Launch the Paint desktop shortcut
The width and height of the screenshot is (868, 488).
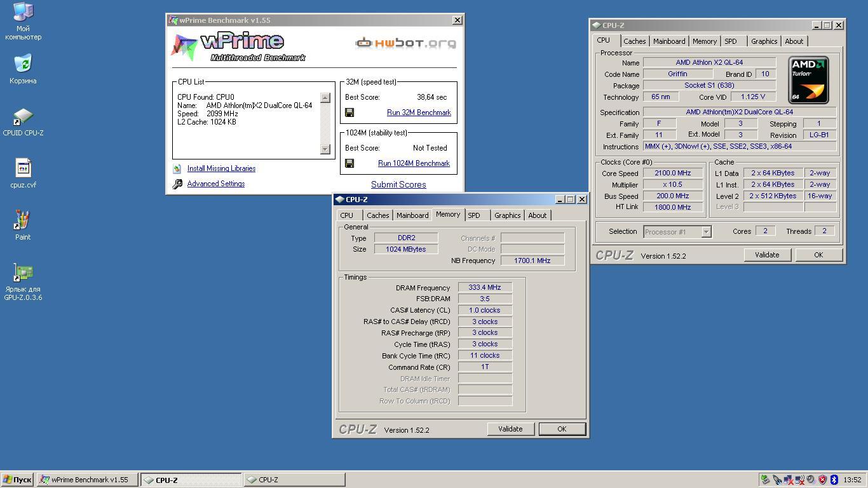click(x=23, y=220)
